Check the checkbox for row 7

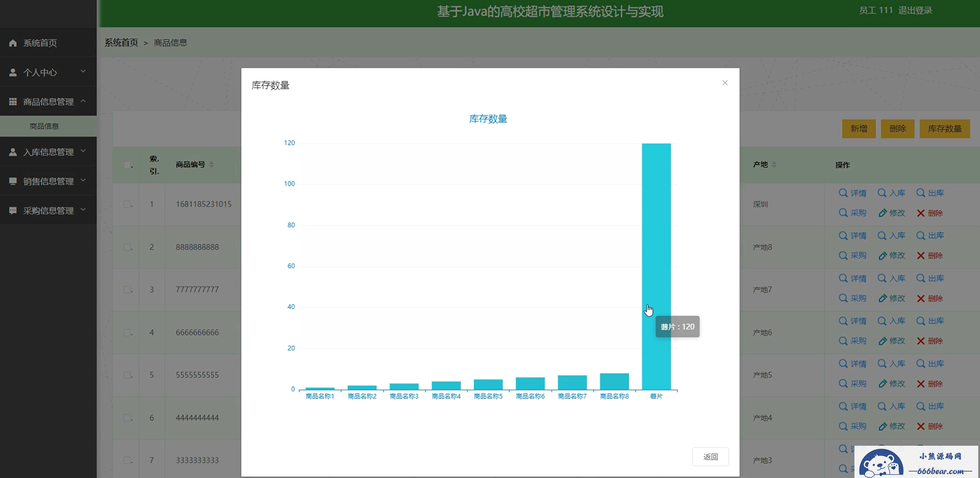click(x=127, y=460)
